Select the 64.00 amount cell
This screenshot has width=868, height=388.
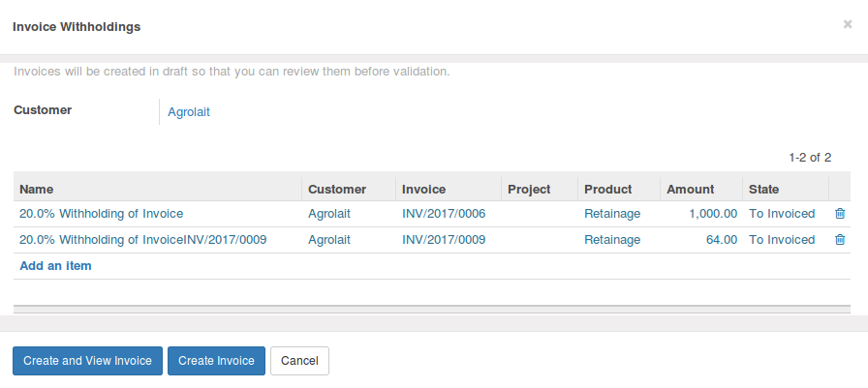pyautogui.click(x=701, y=240)
